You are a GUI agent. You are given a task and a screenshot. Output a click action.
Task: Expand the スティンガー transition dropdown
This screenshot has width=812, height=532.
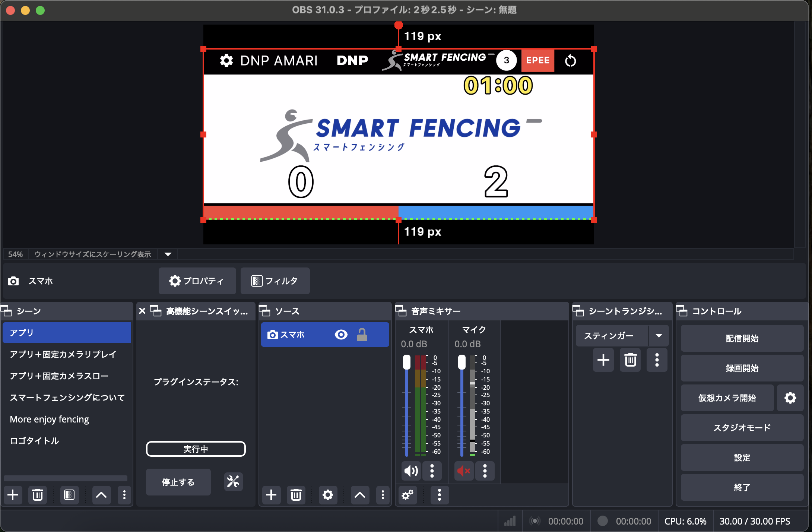(x=659, y=336)
